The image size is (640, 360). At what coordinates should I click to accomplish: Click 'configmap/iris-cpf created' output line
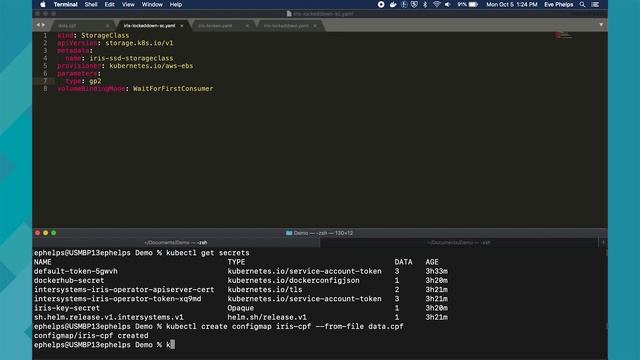pyautogui.click(x=91, y=336)
